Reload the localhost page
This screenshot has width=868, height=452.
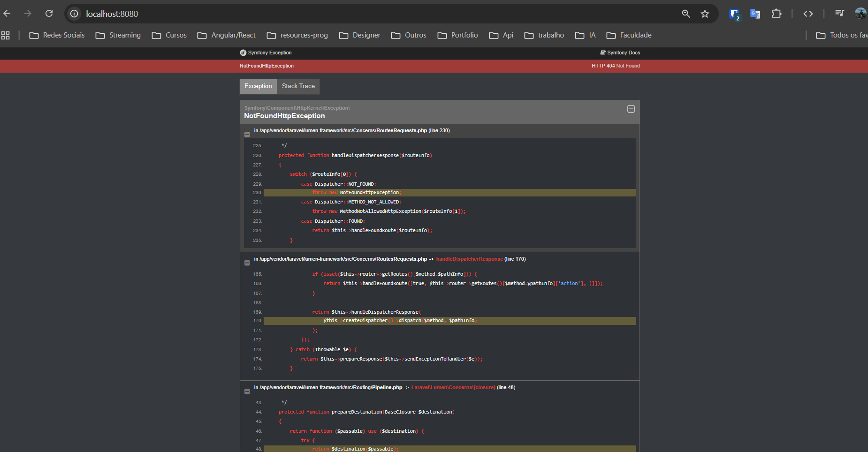tap(49, 14)
